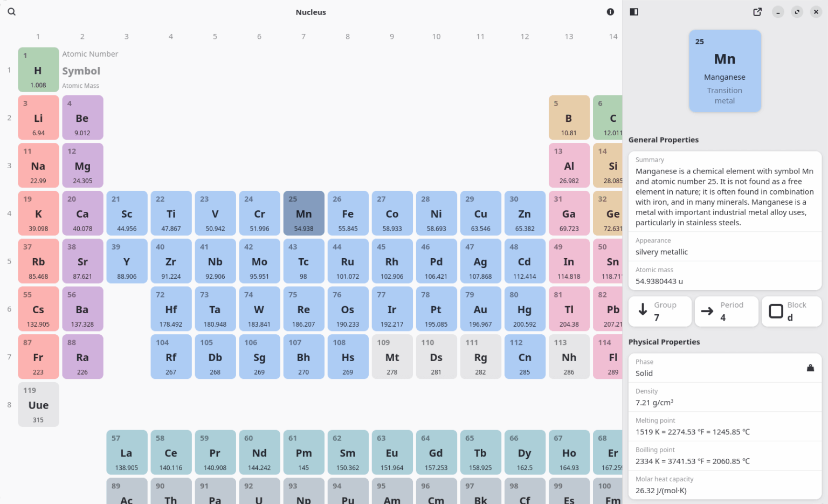Image resolution: width=828 pixels, height=504 pixels.
Task: Open Lanthanum from the lanthanide row
Action: [127, 452]
